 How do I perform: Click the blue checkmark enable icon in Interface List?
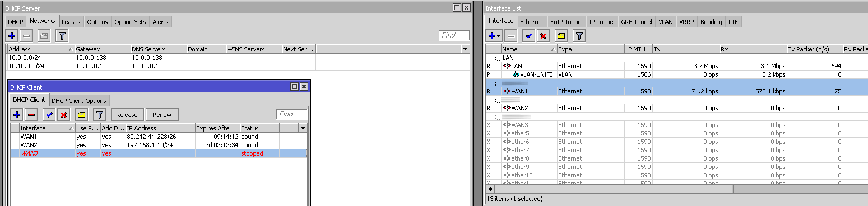(528, 36)
